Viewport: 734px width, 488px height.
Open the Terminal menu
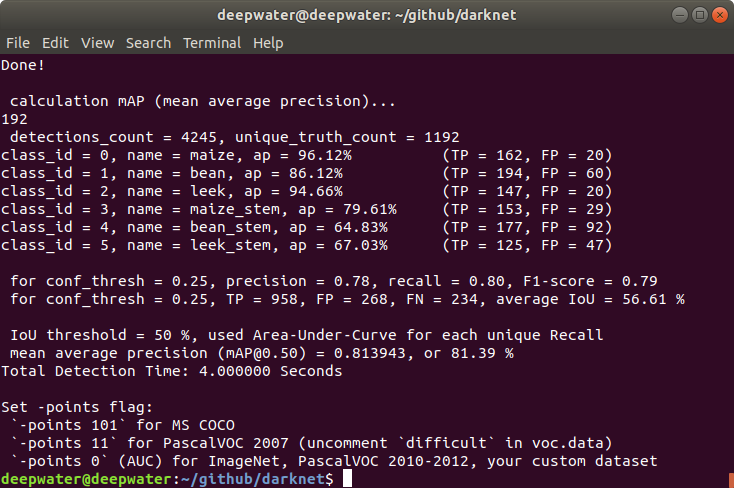tap(212, 43)
